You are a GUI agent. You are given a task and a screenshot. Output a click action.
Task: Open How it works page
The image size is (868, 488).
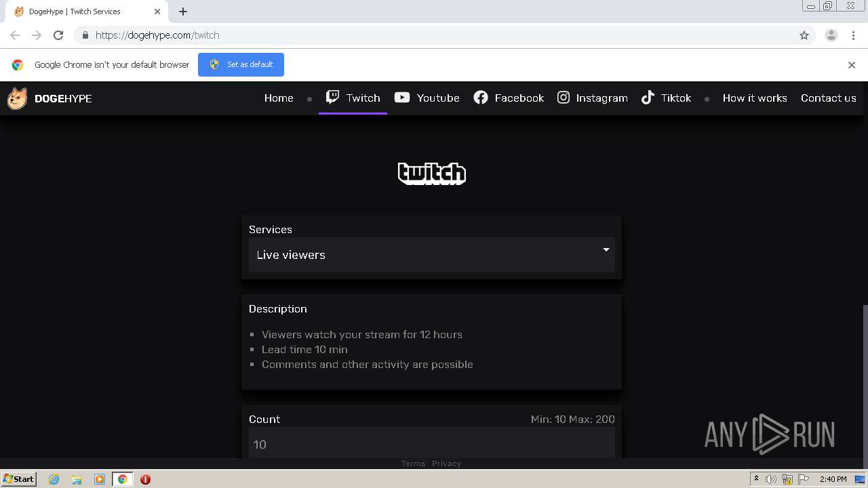[755, 98]
